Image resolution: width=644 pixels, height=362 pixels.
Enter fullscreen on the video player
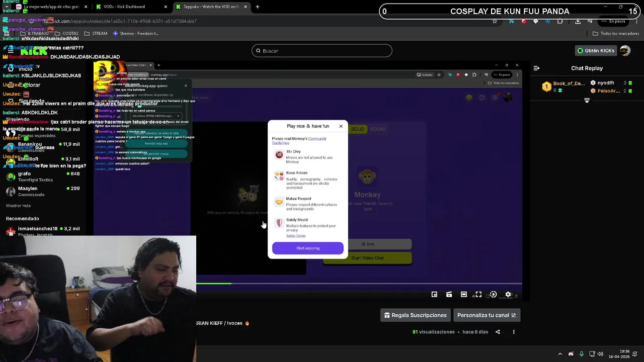pos(478,295)
